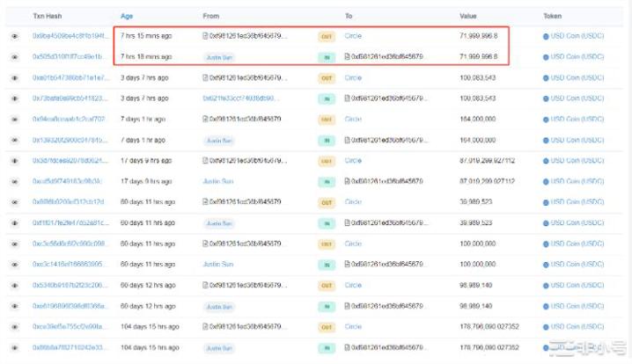Click OUT badge in 60 days 12 hrs row

click(x=327, y=286)
